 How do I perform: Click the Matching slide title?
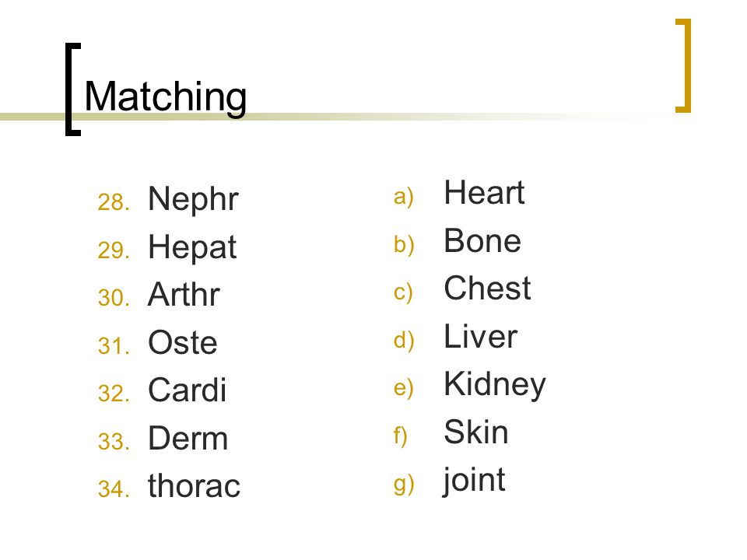[165, 98]
